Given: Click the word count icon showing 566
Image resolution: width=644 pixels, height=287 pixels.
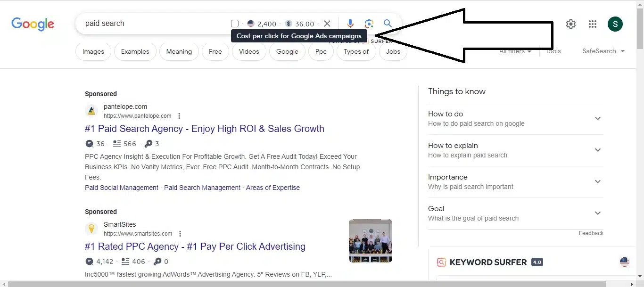Looking at the screenshot, I should [x=117, y=144].
